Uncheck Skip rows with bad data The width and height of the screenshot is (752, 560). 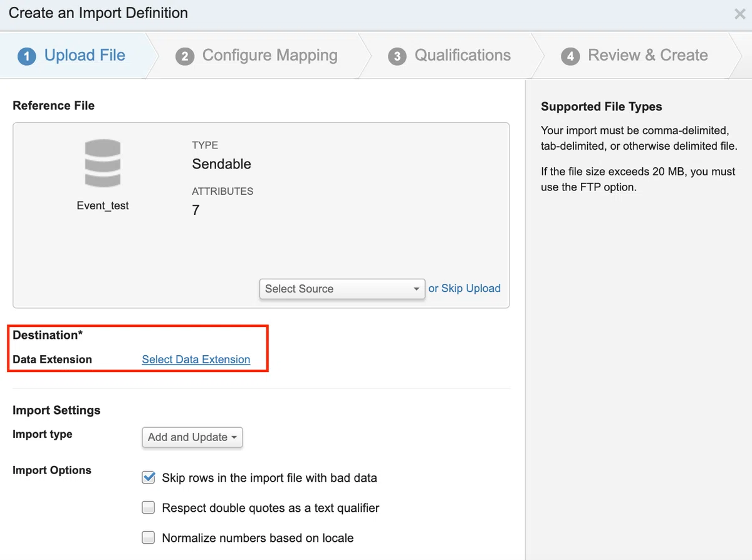149,478
